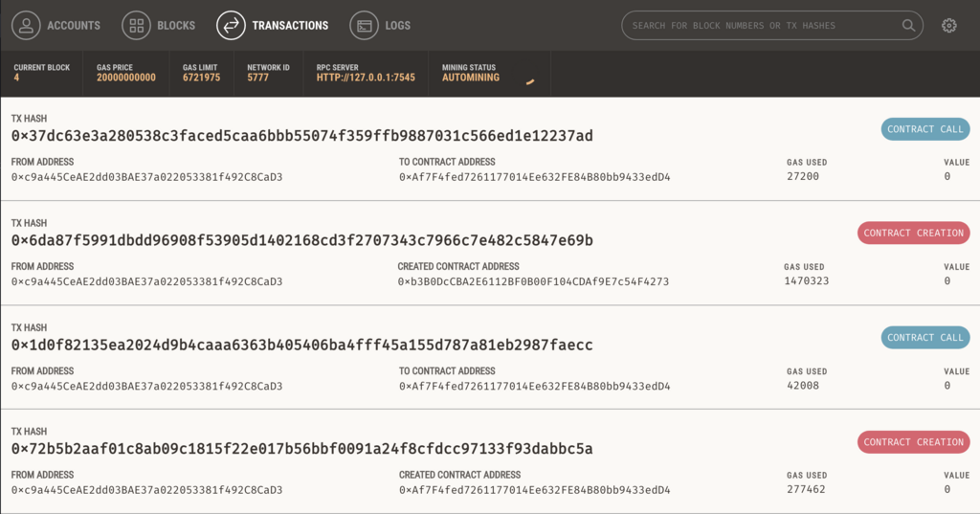Viewport: 980px width, 514px height.
Task: Switch to the Blocks tab label
Action: tap(176, 26)
